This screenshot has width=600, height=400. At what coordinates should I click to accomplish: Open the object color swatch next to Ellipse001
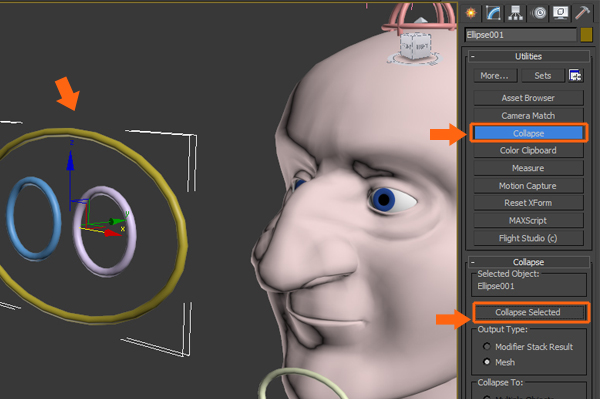click(x=586, y=35)
